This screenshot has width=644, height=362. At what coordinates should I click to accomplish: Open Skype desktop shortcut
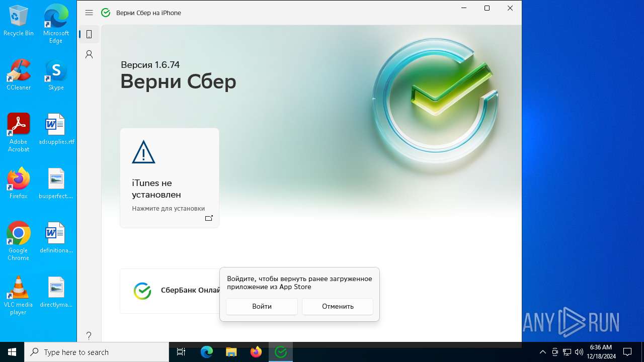tap(56, 75)
